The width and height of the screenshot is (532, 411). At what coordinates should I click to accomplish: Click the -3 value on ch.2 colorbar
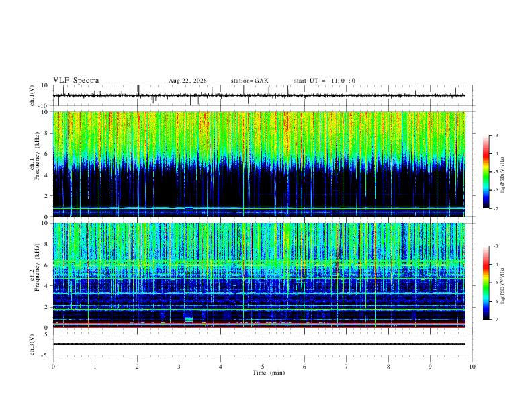[495, 246]
